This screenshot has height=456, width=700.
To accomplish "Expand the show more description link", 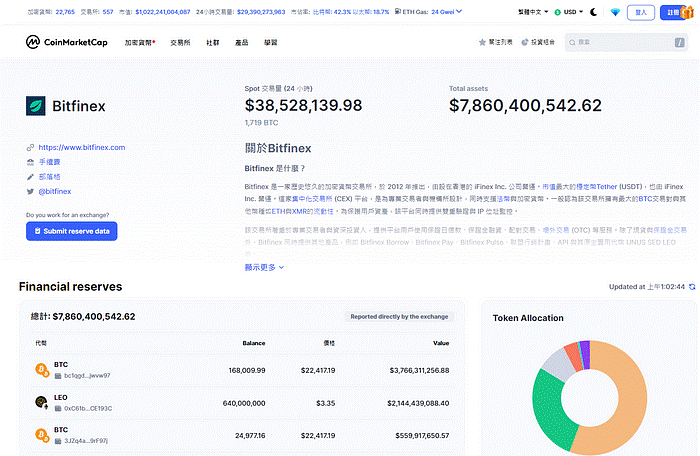I will click(x=264, y=268).
